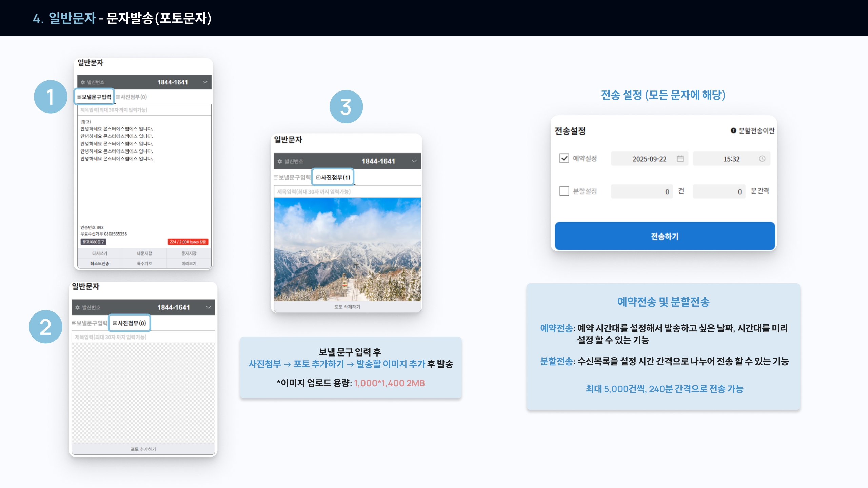Click the blue step 1 circle badge
The image size is (868, 488).
coord(51,97)
